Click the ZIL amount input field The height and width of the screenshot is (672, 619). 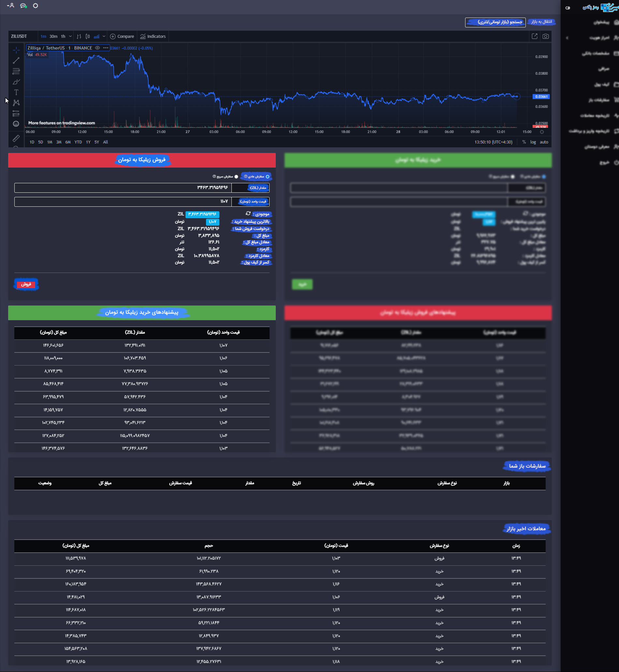pos(123,187)
